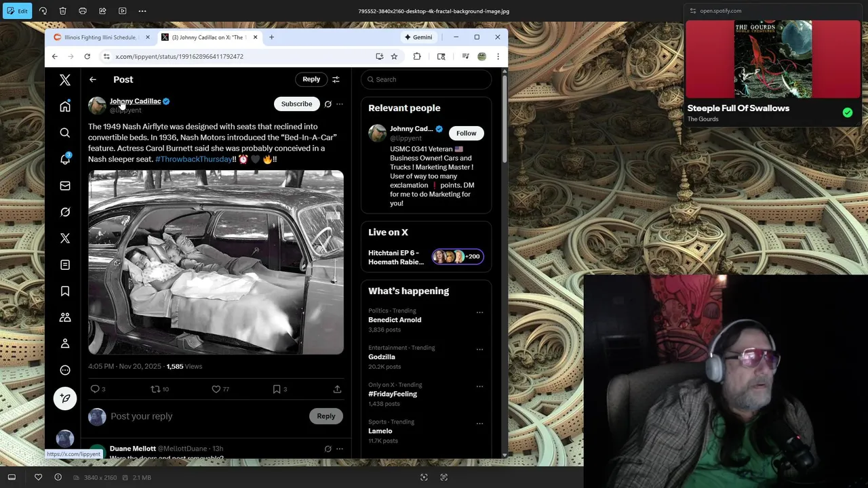This screenshot has height=488, width=868.
Task: Click #ThrowbackThursday hashtag link
Action: [x=194, y=159]
